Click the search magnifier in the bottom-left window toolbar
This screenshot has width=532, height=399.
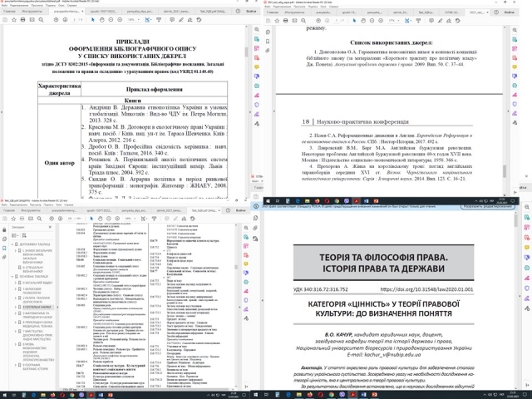click(x=39, y=219)
